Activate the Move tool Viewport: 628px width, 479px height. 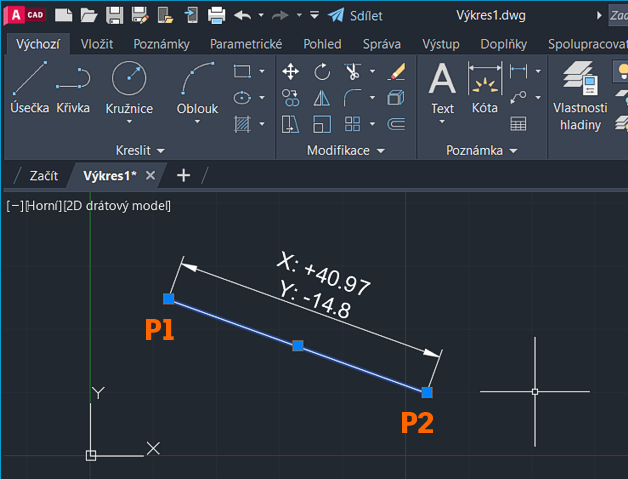coord(290,72)
